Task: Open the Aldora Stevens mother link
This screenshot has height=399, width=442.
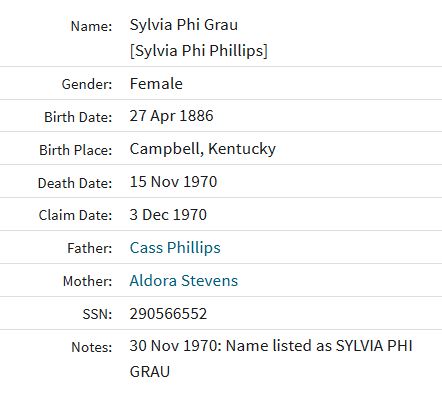Action: coord(184,280)
